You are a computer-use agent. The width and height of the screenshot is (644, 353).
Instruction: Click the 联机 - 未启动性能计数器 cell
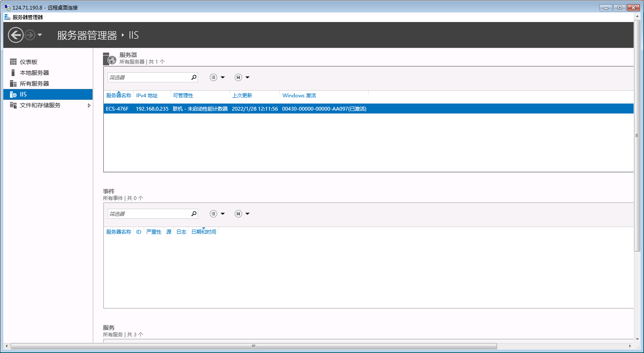point(200,109)
